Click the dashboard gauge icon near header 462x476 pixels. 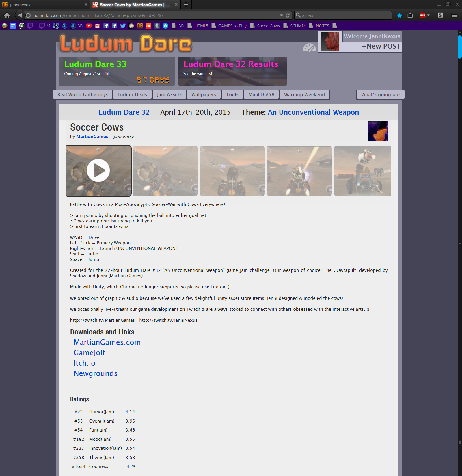click(x=309, y=48)
